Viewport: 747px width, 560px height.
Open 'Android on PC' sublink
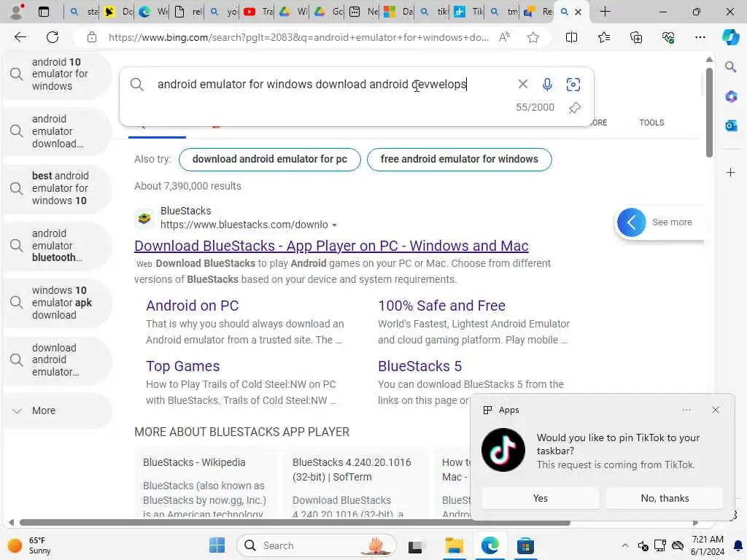coord(192,306)
